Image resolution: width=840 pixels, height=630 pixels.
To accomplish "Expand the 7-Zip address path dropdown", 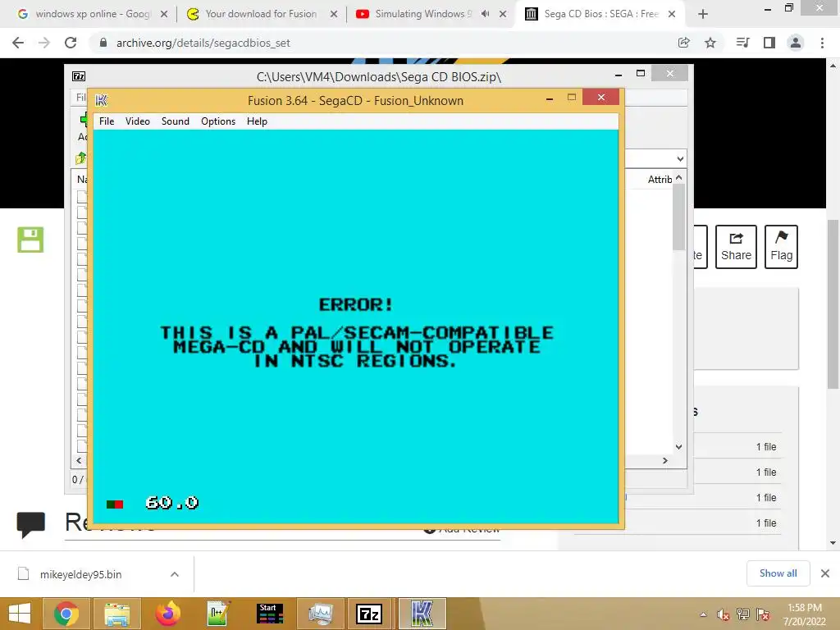I will click(680, 158).
